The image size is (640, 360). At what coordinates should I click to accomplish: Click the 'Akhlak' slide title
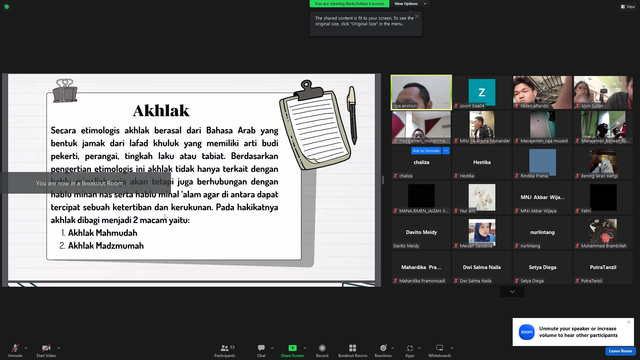161,111
